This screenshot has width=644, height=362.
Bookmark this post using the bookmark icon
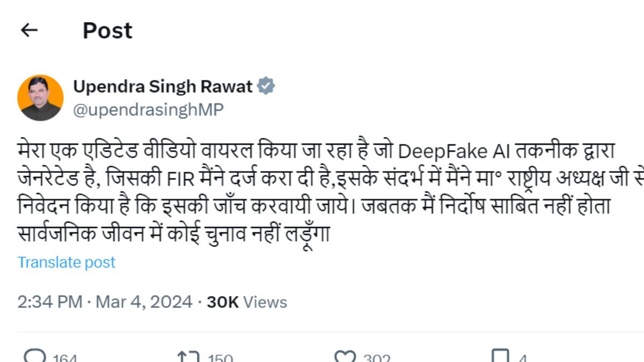click(x=500, y=357)
